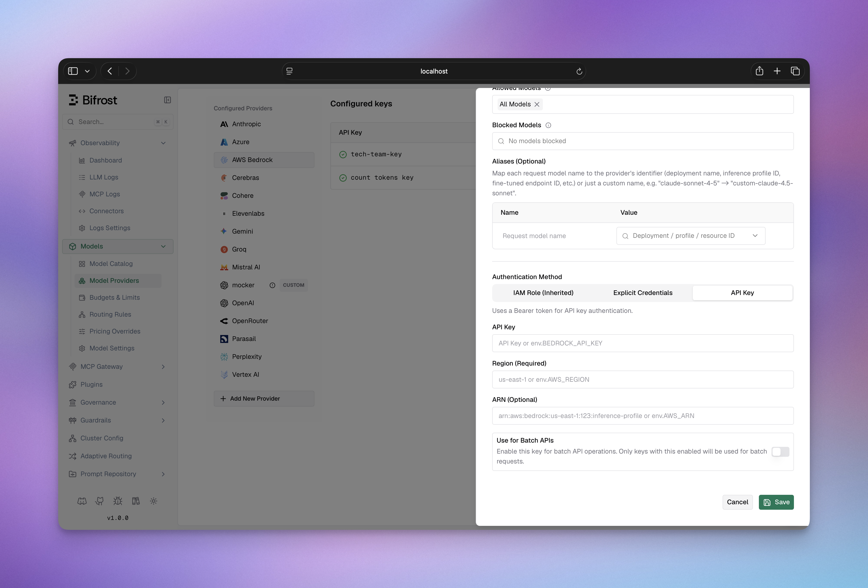Go back with the browser back arrow
This screenshot has height=588, width=868.
click(x=110, y=71)
